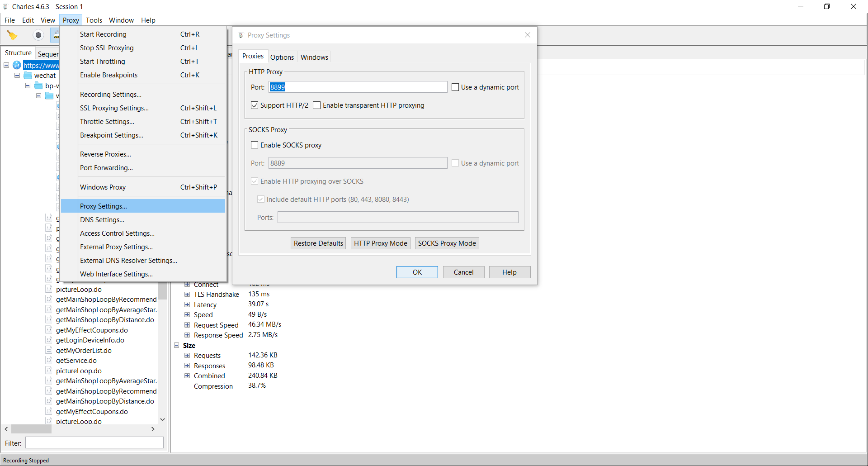This screenshot has height=466, width=868.
Task: Select Windows Proxy menu entry
Action: click(143, 187)
